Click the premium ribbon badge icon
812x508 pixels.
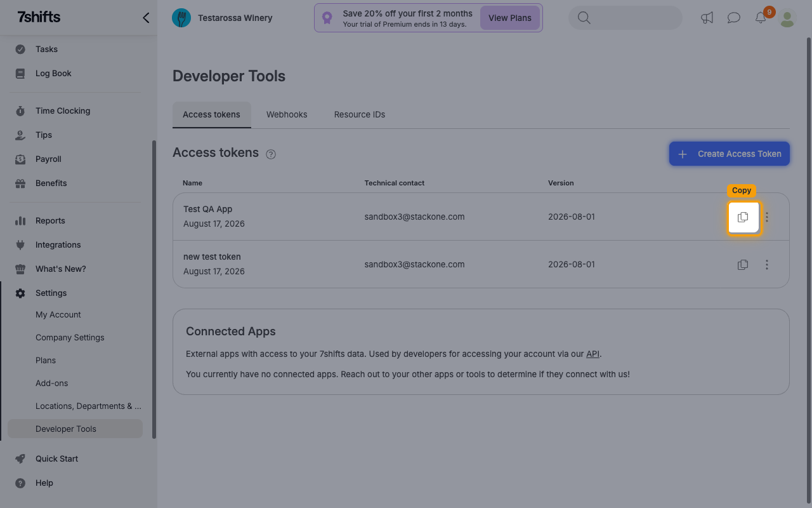tap(327, 18)
